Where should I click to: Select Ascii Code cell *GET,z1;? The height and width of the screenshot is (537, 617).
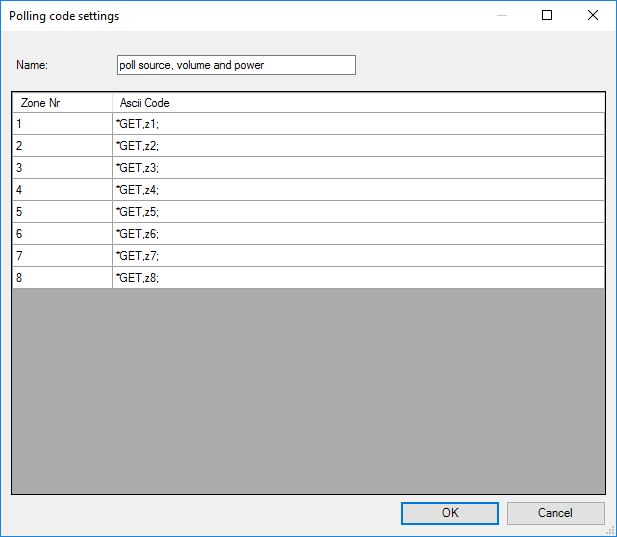358,124
